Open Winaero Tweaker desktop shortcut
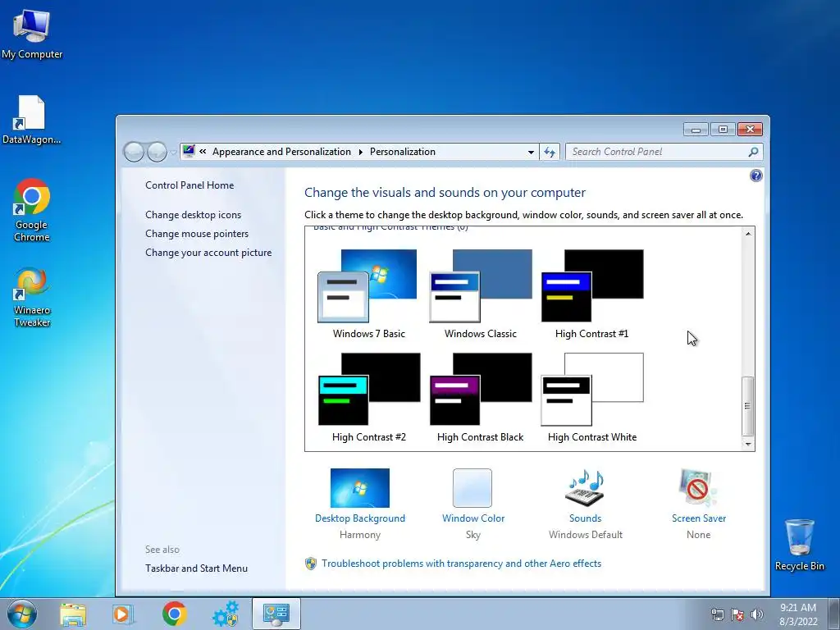Viewport: 840px width, 630px height. tap(32, 296)
